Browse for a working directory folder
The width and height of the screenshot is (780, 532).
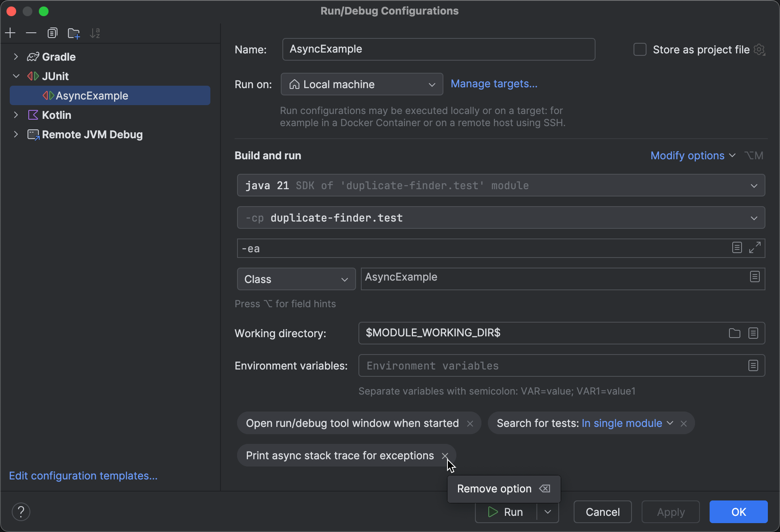point(734,333)
